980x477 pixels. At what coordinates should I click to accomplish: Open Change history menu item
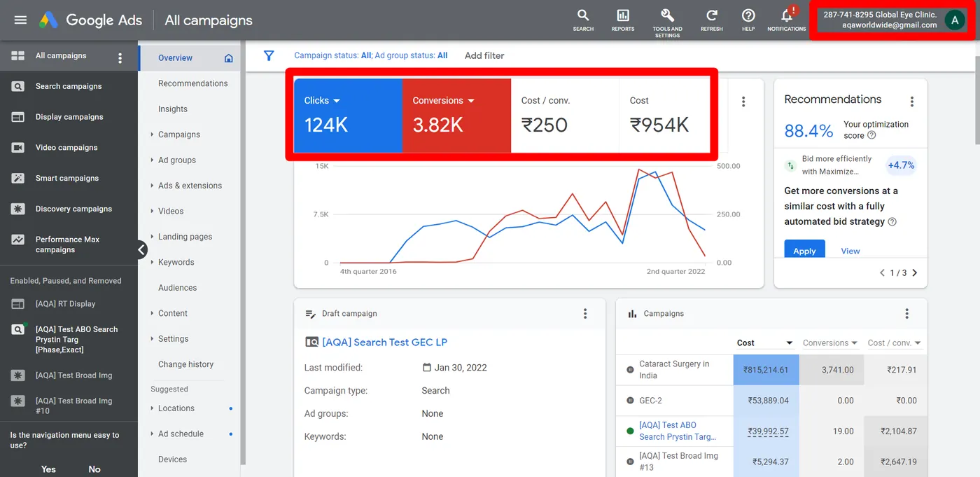click(185, 364)
